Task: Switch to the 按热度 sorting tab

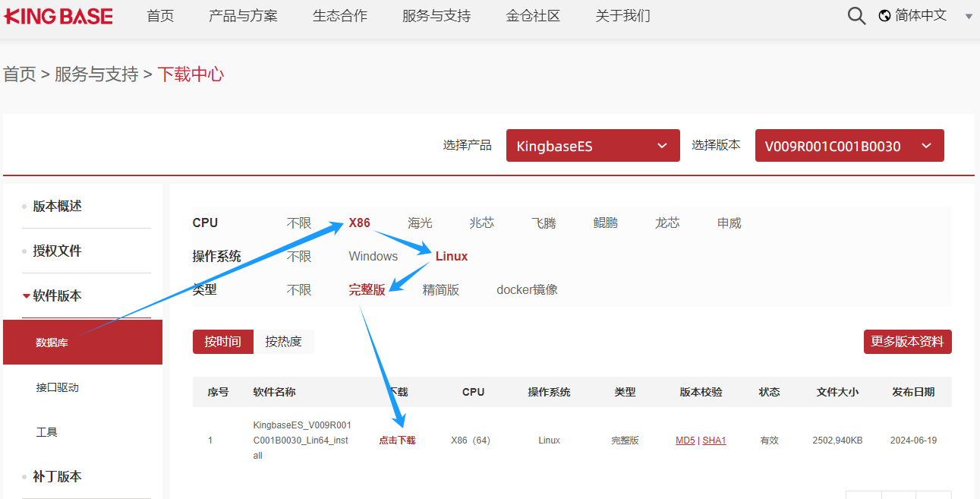Action: tap(283, 342)
